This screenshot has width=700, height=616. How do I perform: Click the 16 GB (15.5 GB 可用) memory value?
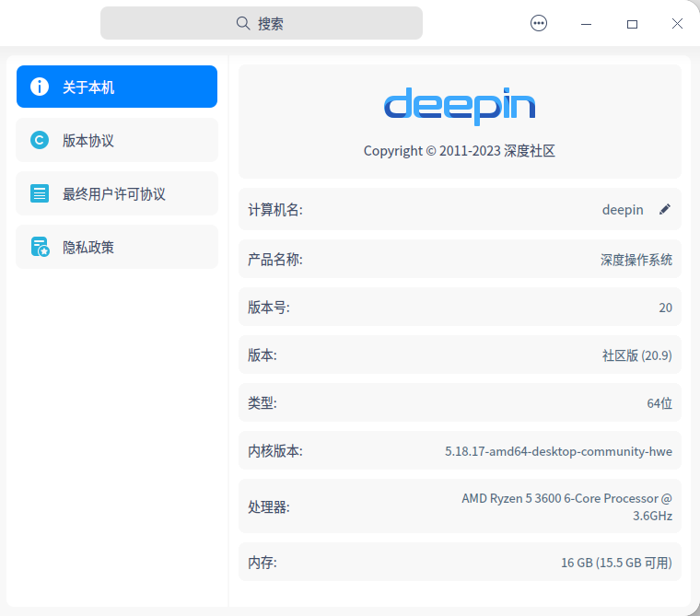tap(616, 563)
